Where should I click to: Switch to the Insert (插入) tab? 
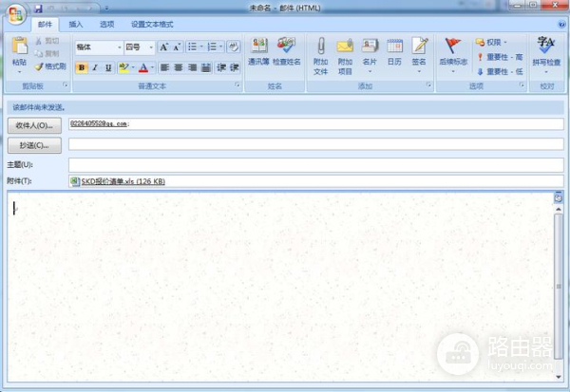tap(76, 24)
